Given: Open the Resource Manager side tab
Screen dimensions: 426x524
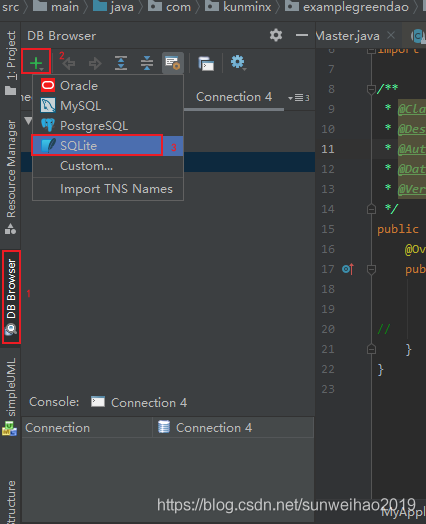Looking at the screenshot, I should (x=11, y=177).
